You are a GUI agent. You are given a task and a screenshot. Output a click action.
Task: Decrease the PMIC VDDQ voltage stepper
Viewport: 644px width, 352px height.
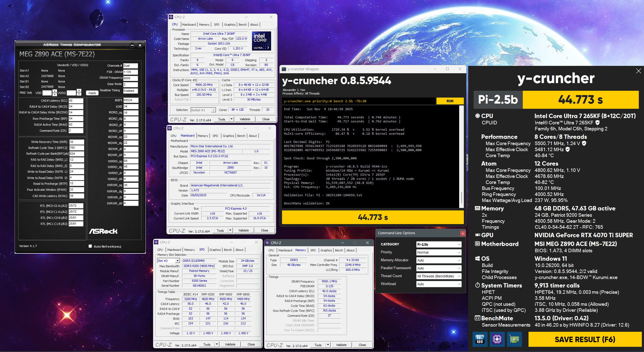[79, 94]
